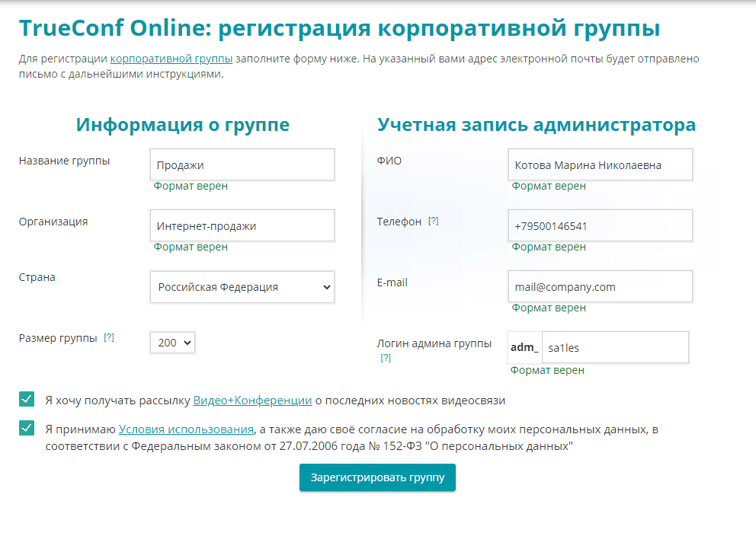Click the Информация о группе heading
This screenshot has height=533, width=756.
coord(183,124)
